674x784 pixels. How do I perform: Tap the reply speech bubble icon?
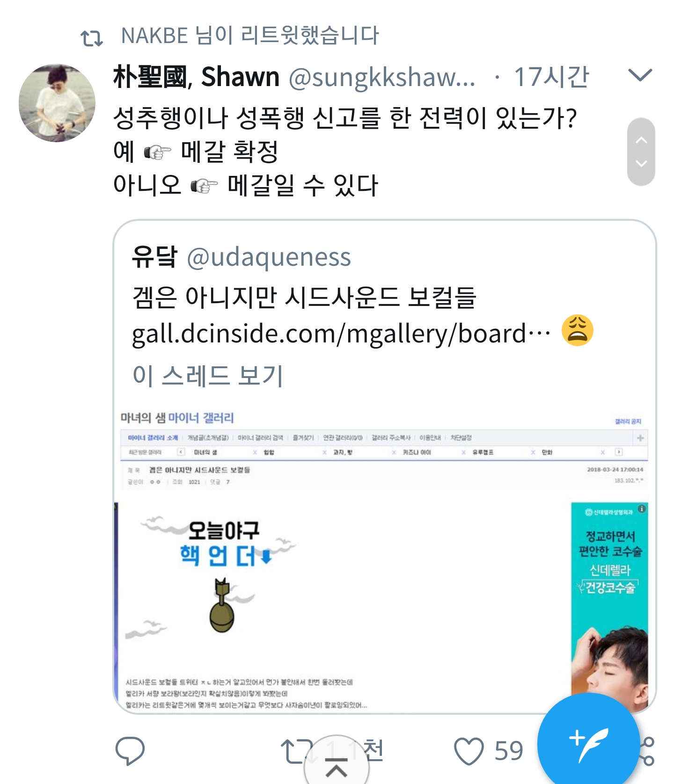[x=130, y=750]
